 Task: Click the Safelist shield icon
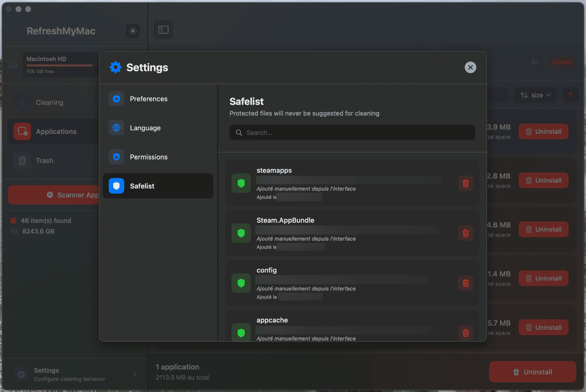click(116, 186)
